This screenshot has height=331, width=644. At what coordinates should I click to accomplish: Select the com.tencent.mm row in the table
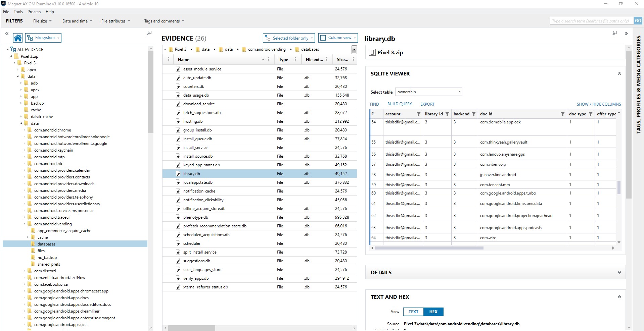493,185
